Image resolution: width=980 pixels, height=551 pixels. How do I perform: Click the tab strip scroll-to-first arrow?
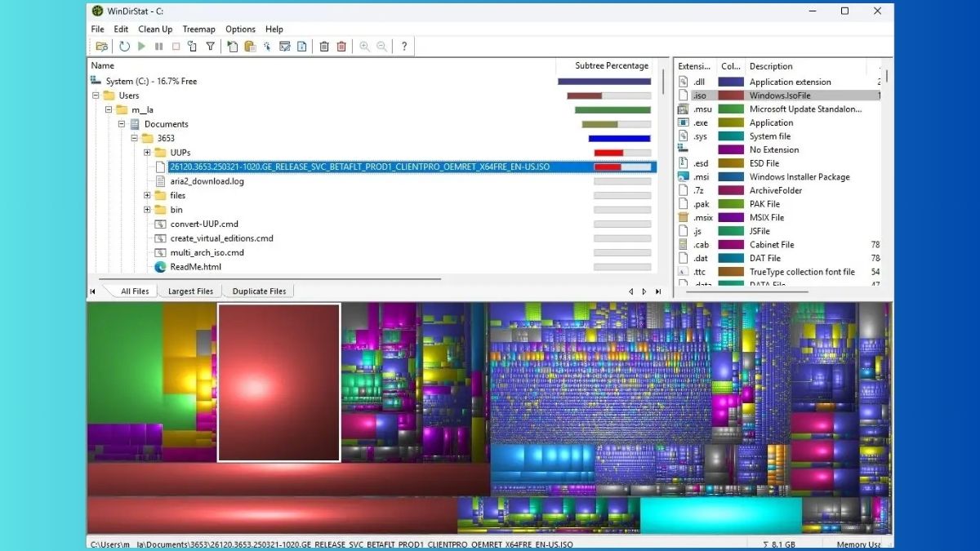coord(92,291)
